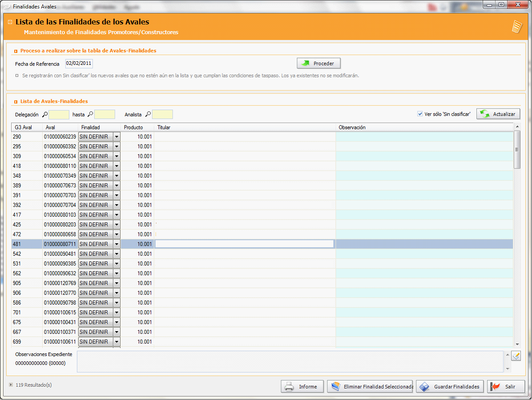532x400 pixels.
Task: Expand Finalidad dropdown for G3 Aval 309
Action: [117, 156]
